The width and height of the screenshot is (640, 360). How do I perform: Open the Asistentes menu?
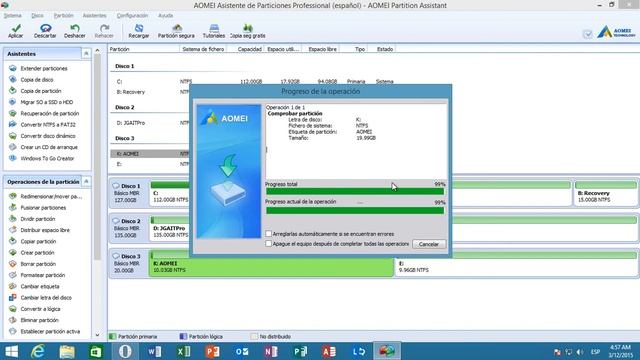[x=94, y=16]
